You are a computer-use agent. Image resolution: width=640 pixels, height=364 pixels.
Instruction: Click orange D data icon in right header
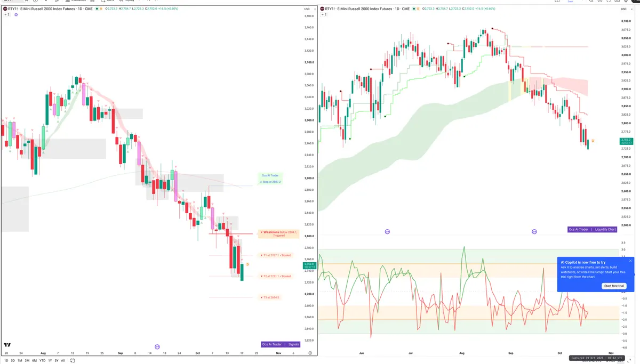click(418, 9)
